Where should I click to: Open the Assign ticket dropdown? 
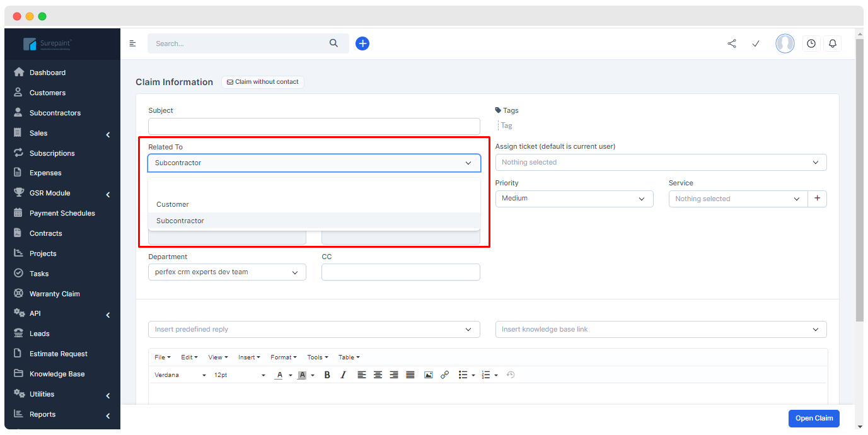click(x=661, y=162)
